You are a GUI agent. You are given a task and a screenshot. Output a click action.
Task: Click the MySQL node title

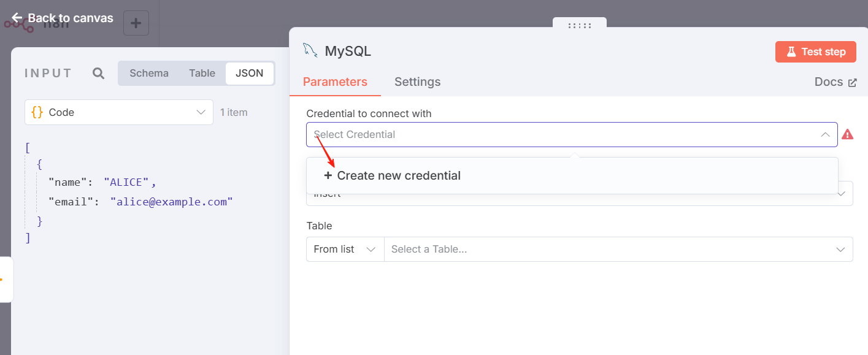tap(348, 52)
